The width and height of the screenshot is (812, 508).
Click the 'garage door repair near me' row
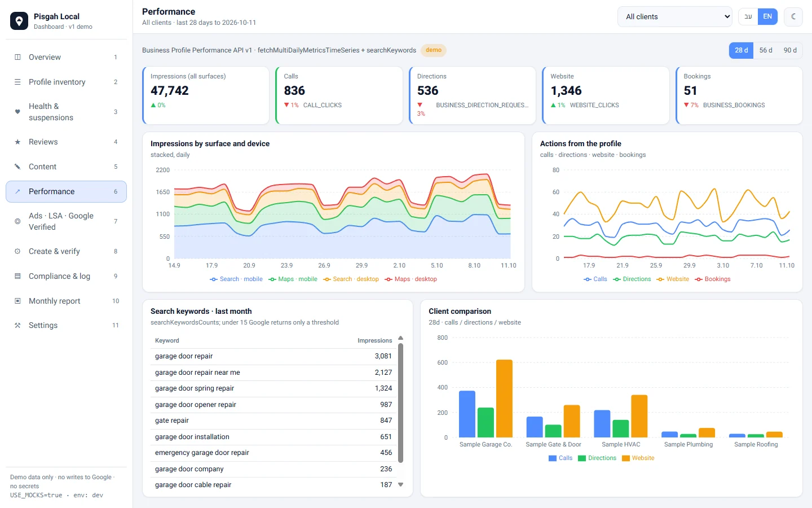click(x=273, y=373)
